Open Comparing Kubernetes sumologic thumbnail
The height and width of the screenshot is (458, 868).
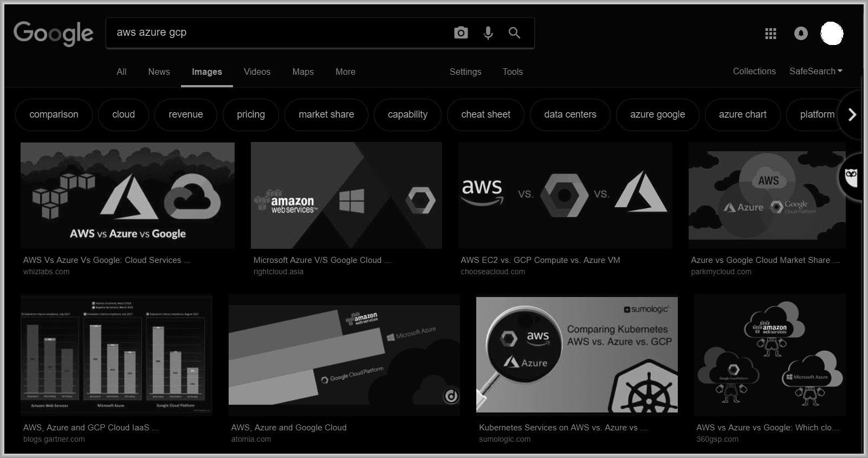(x=576, y=355)
